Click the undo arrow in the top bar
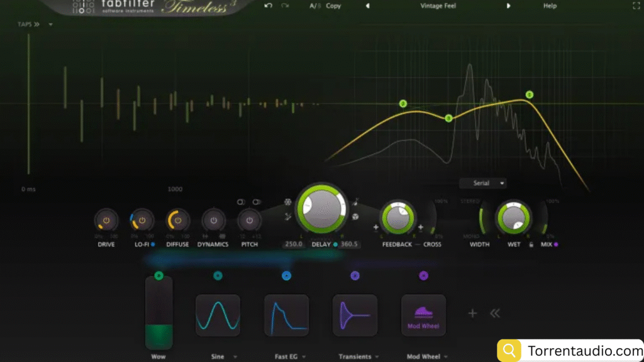The height and width of the screenshot is (362, 644). point(269,6)
